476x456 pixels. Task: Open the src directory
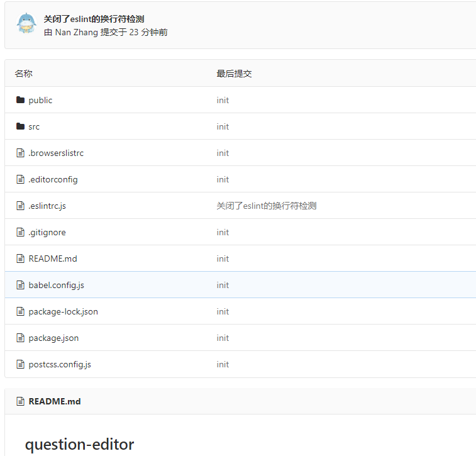pyautogui.click(x=34, y=126)
